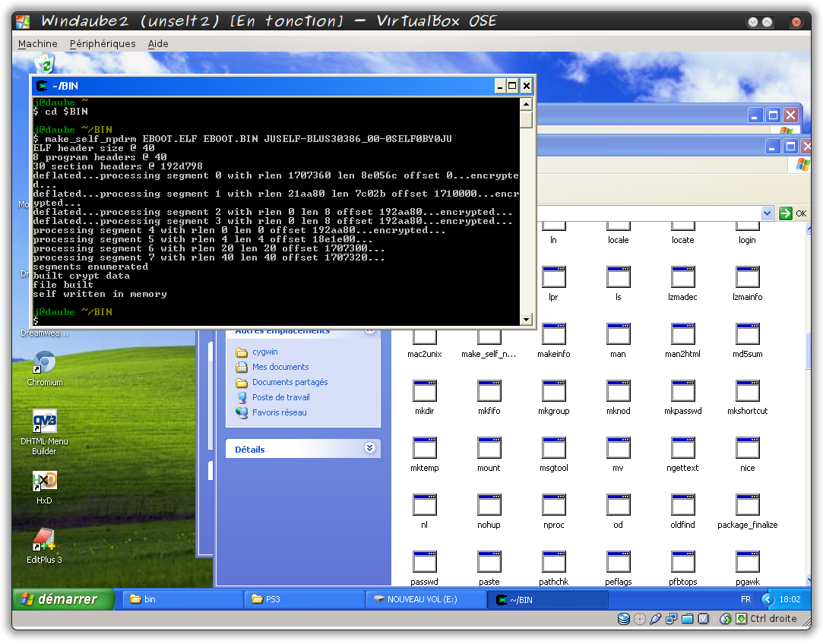Switch to the PS3 taskbar window

point(305,599)
